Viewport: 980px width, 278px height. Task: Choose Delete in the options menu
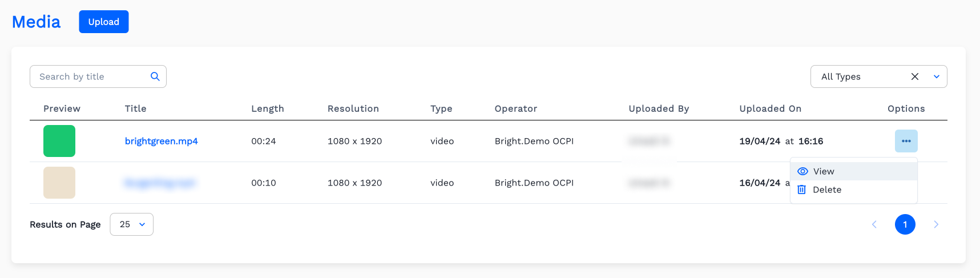pyautogui.click(x=826, y=190)
